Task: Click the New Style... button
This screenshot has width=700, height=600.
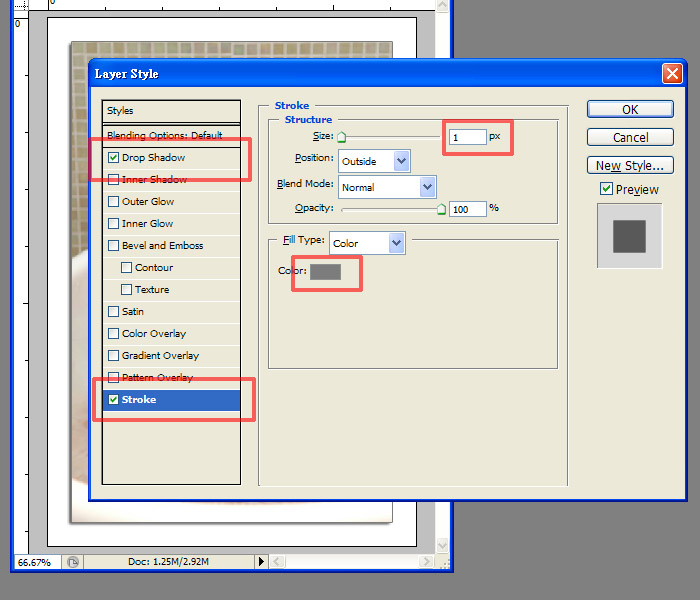Action: tap(630, 166)
